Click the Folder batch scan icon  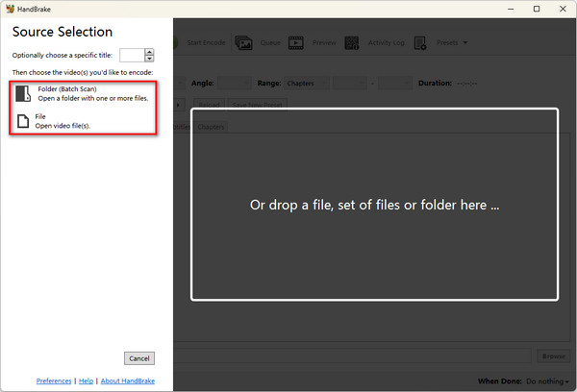coord(23,94)
